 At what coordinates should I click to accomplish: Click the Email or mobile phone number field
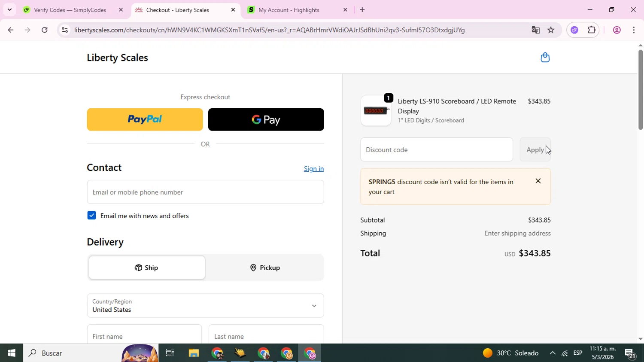tap(205, 192)
